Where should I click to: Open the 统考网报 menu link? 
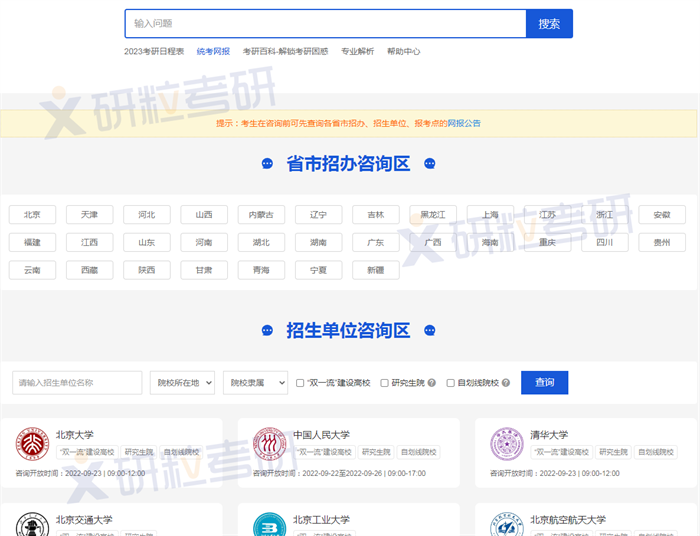[x=212, y=51]
